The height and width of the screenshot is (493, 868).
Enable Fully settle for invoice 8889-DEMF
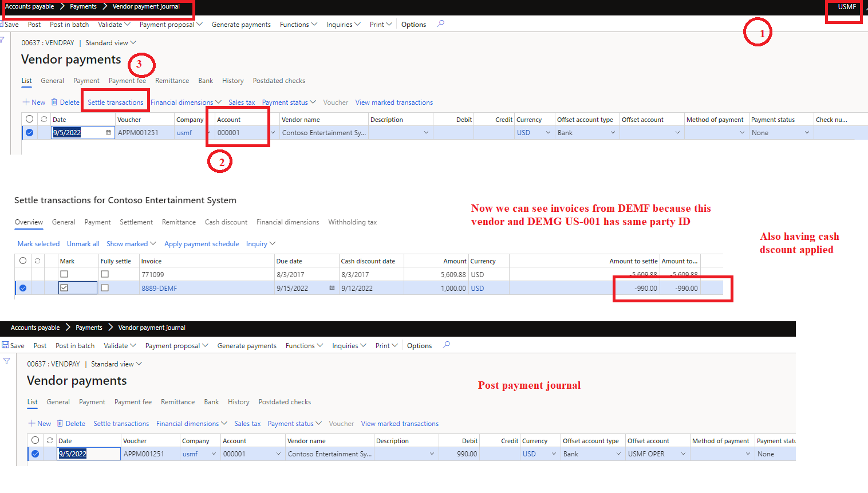pos(104,288)
